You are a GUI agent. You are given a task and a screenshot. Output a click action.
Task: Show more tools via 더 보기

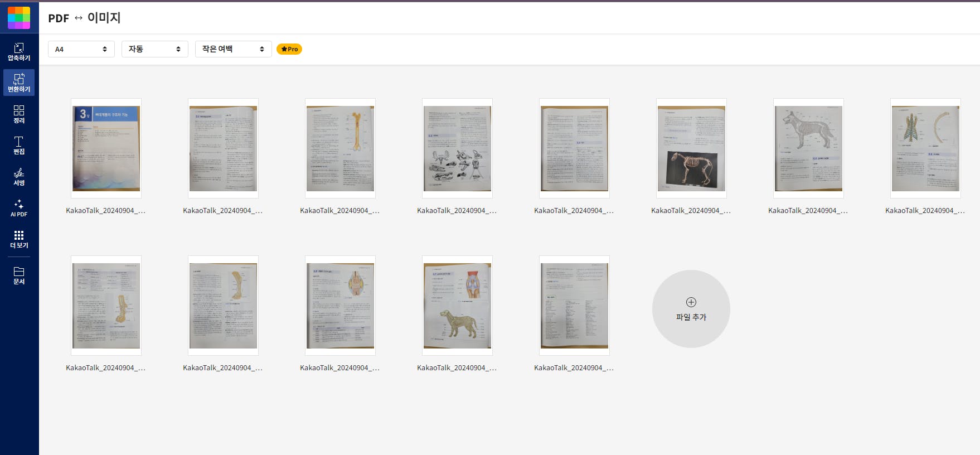click(x=19, y=239)
